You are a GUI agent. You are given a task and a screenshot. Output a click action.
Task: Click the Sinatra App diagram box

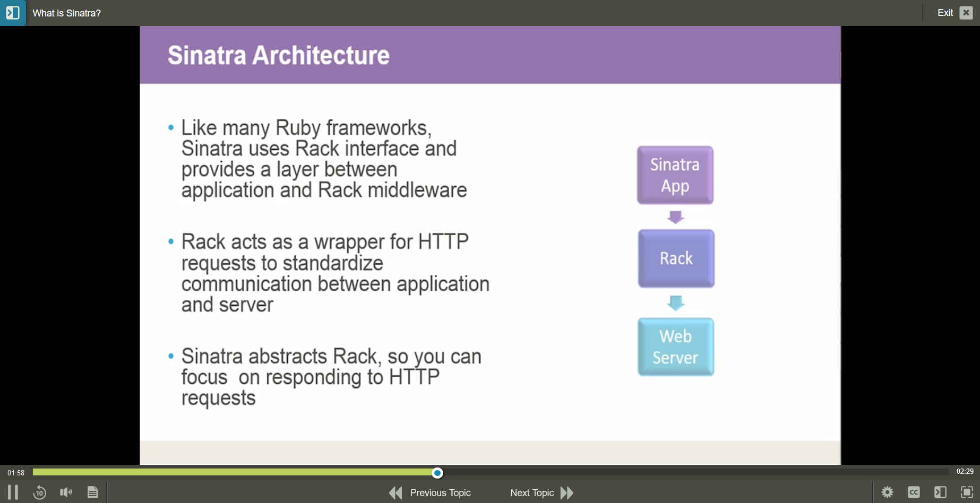tap(675, 175)
